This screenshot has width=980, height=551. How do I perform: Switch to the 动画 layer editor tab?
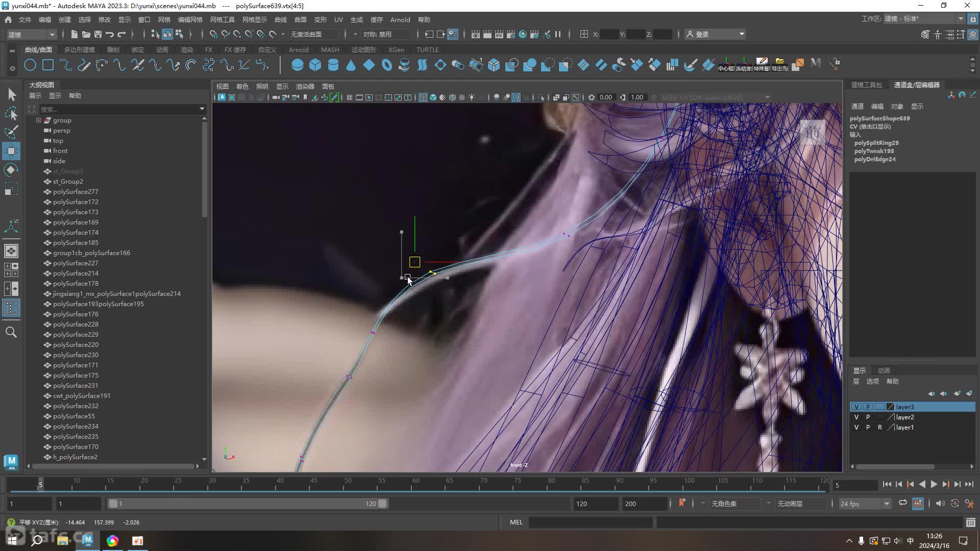(884, 370)
